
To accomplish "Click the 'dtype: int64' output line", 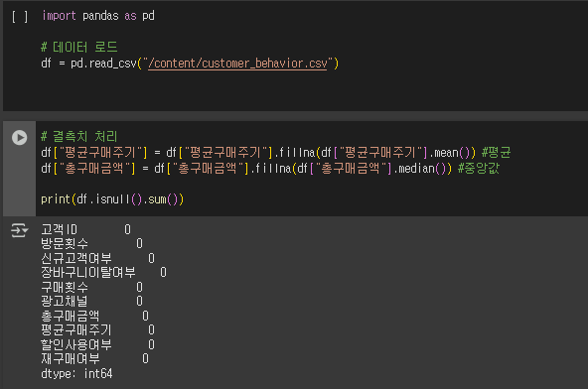I will pos(76,374).
